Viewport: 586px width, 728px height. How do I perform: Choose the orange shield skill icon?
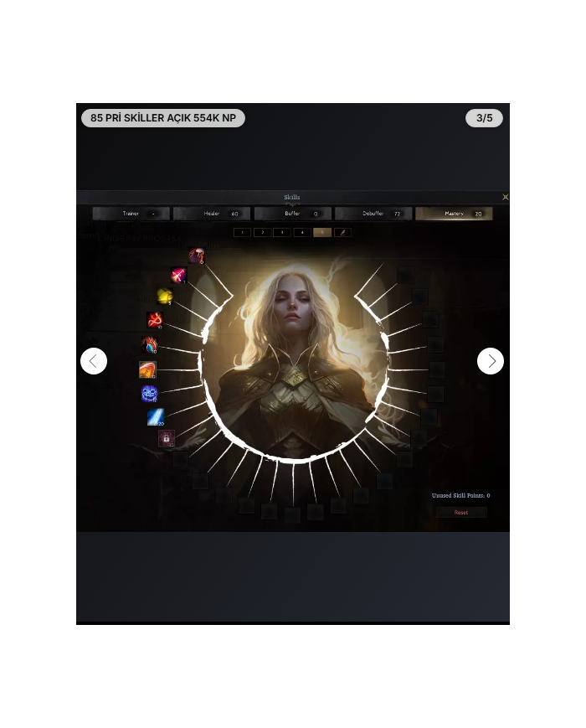147,369
